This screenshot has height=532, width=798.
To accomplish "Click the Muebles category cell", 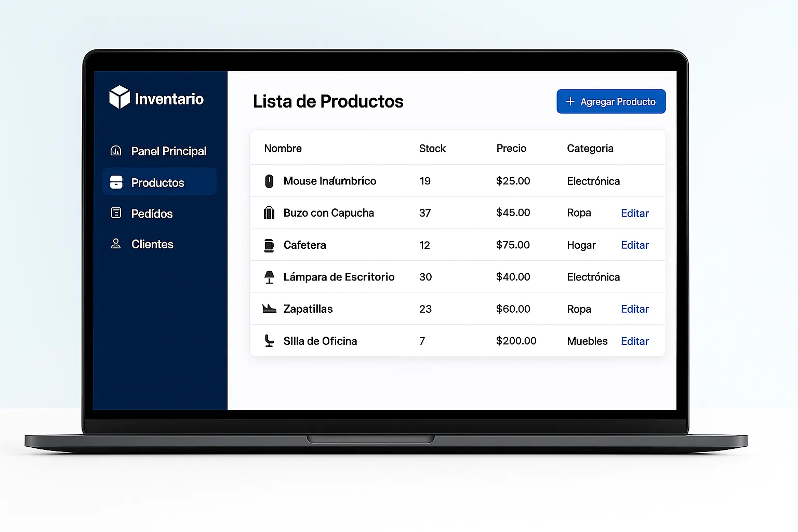I will point(587,341).
